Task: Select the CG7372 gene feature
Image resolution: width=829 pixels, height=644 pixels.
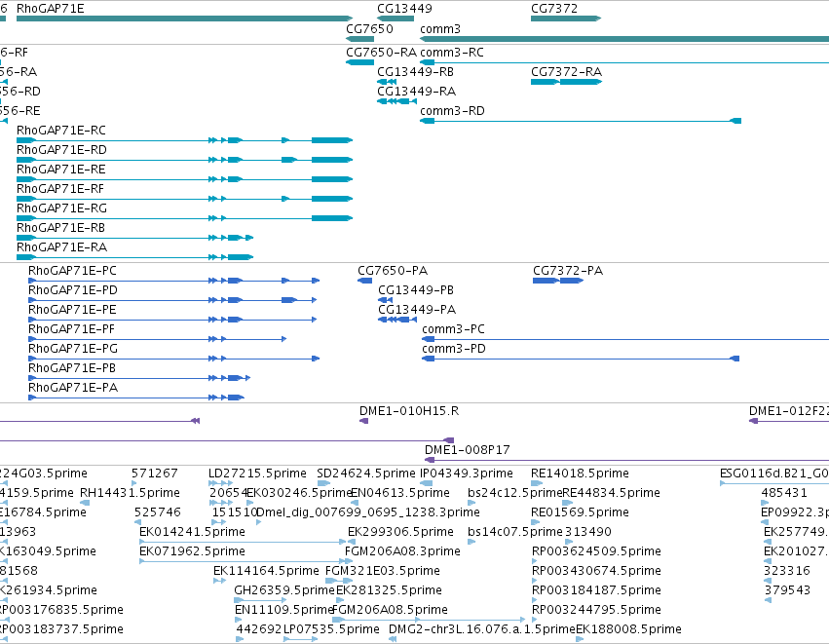Action: point(566,19)
